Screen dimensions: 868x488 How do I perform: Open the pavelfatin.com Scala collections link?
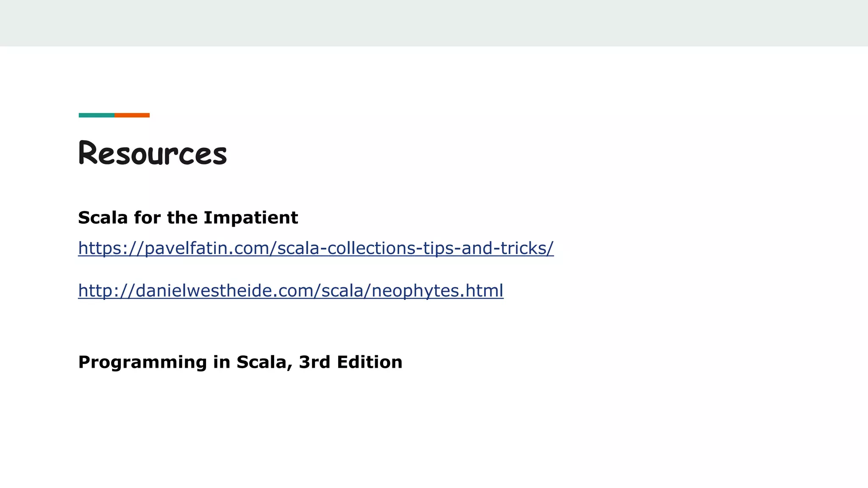[x=316, y=248]
